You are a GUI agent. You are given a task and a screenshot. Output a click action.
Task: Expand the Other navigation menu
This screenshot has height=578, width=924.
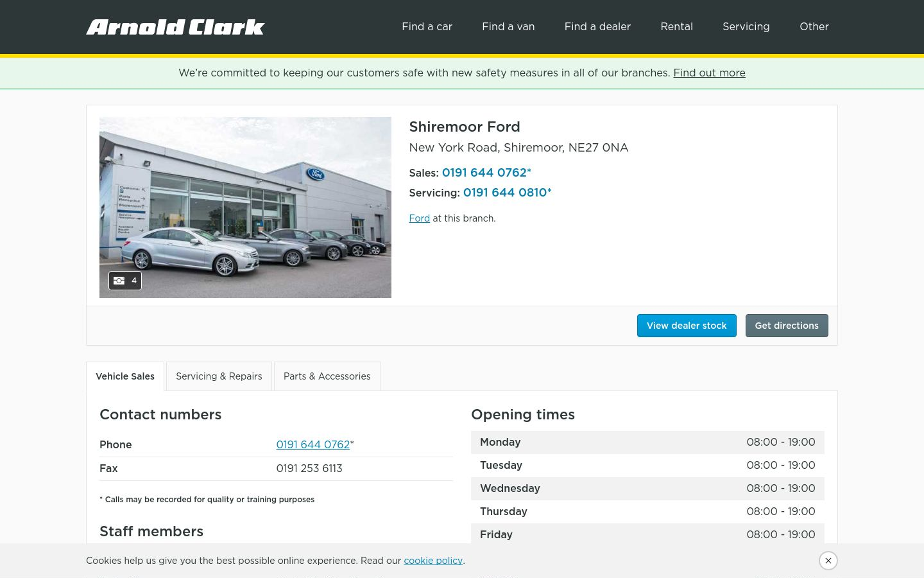814,27
